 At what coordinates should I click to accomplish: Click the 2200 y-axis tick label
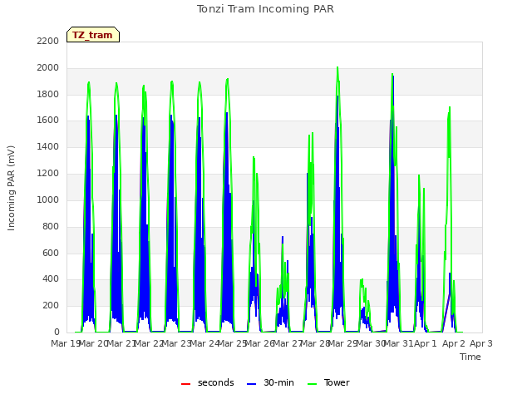point(48,41)
